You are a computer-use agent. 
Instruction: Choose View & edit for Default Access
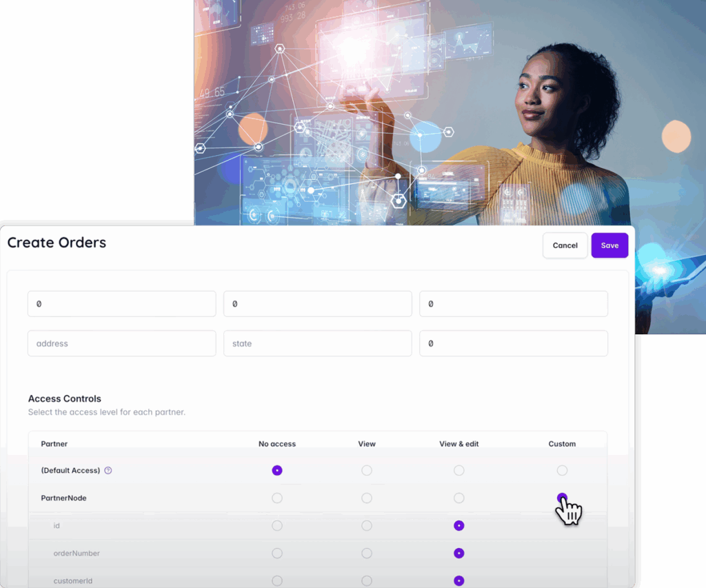(x=458, y=471)
